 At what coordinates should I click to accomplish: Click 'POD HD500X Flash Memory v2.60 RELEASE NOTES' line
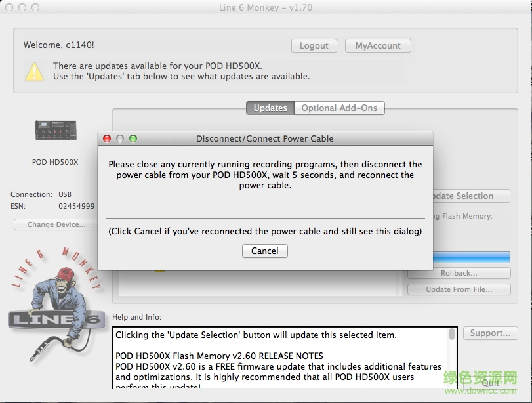pos(219,356)
